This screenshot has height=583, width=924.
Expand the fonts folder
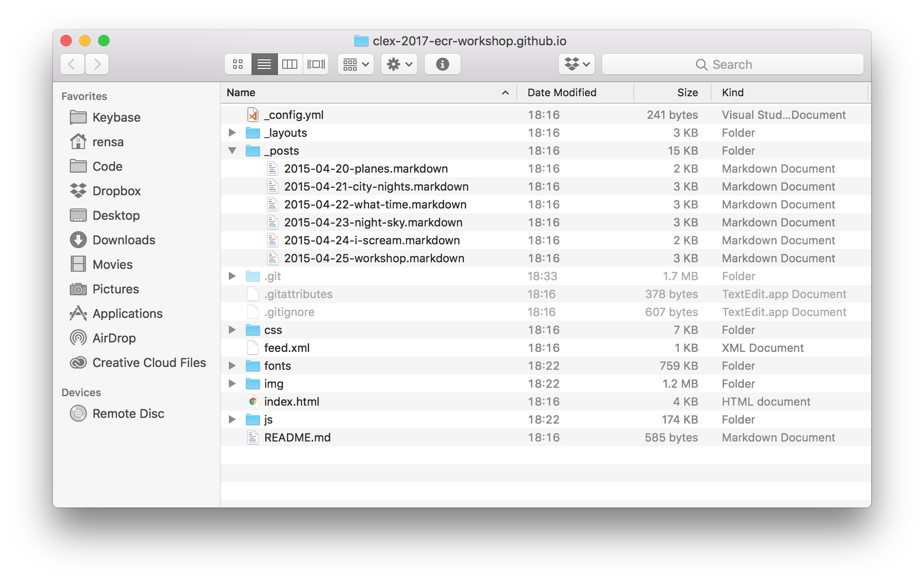[x=232, y=366]
